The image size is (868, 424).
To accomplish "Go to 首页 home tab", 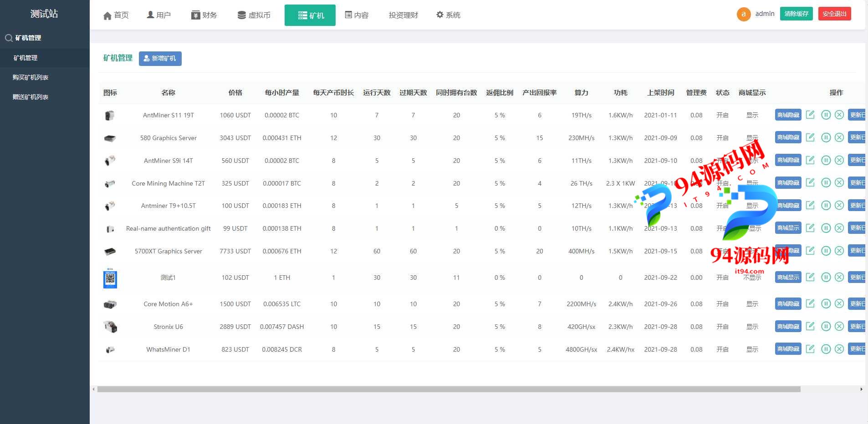I will tap(116, 15).
